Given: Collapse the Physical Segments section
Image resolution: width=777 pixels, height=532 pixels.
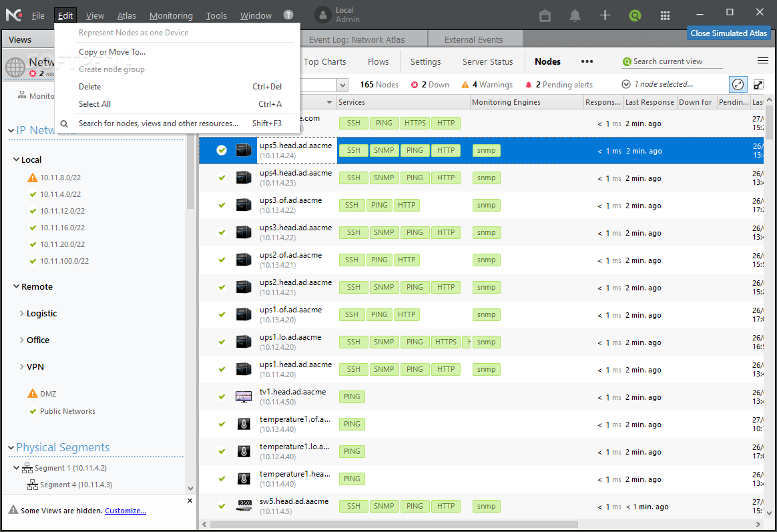Looking at the screenshot, I should tap(11, 448).
